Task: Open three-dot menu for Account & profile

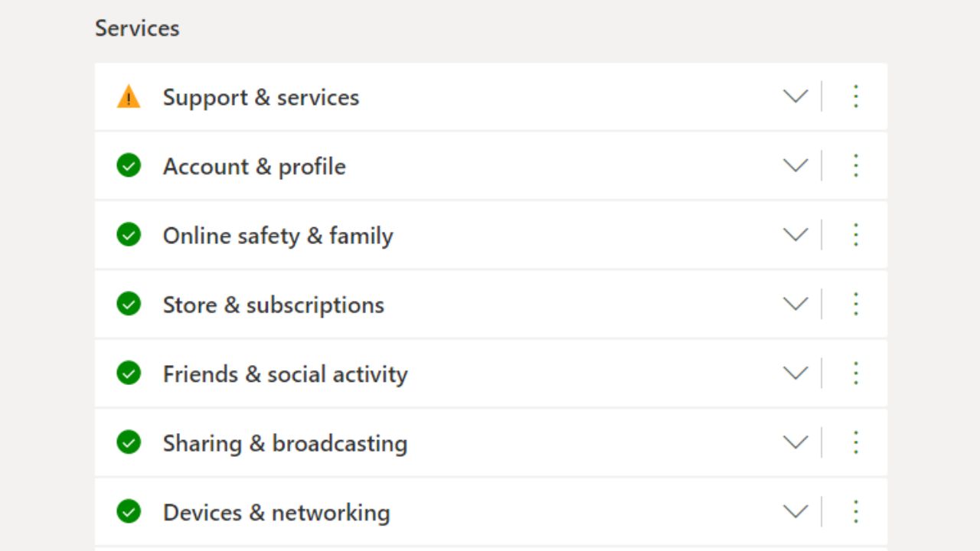Action: [x=856, y=165]
